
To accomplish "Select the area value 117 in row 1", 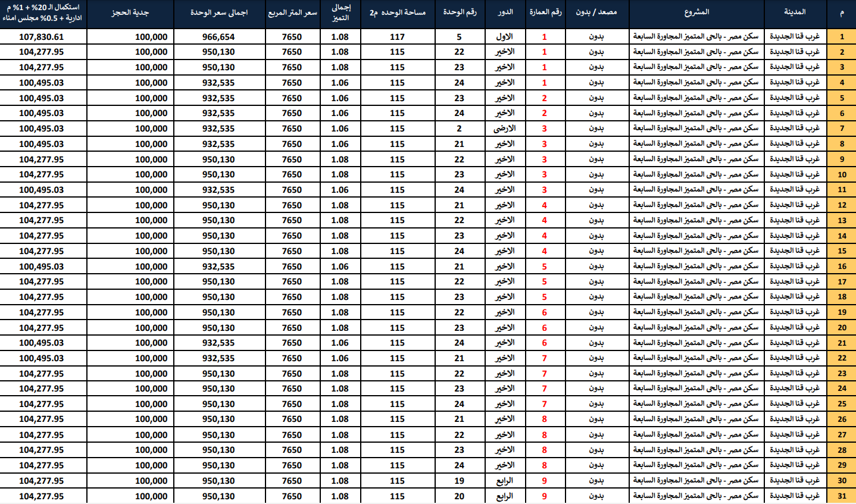I will tap(398, 37).
